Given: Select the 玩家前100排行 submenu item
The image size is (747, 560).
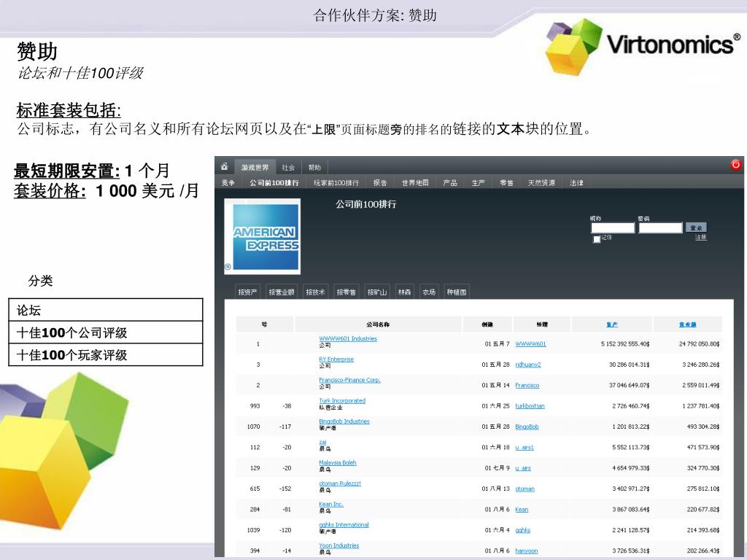Looking at the screenshot, I should [336, 183].
